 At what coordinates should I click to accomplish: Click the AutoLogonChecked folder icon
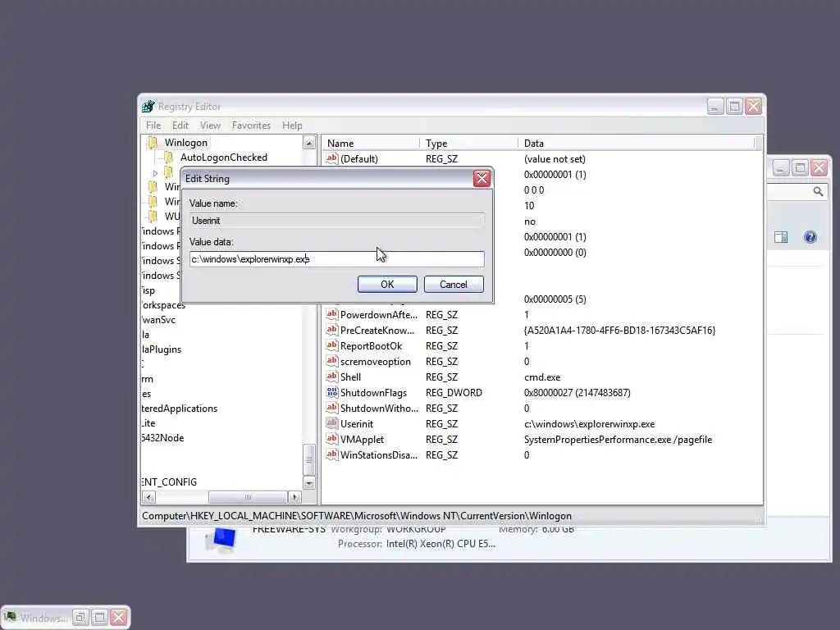click(x=169, y=157)
